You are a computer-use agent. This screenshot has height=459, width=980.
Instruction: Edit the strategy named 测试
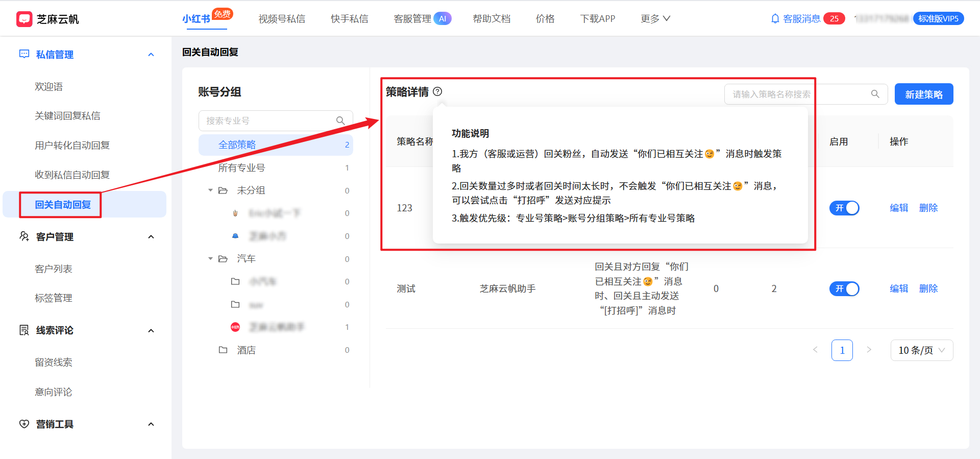(x=899, y=288)
